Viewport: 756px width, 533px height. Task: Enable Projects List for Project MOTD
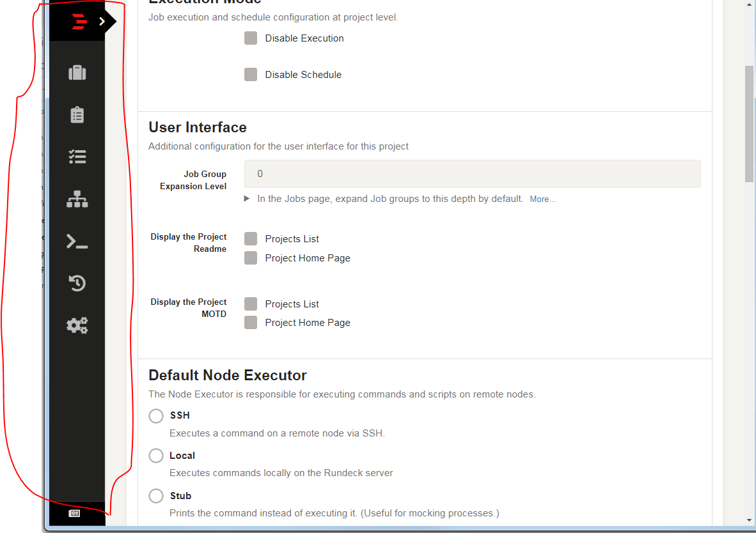point(251,304)
